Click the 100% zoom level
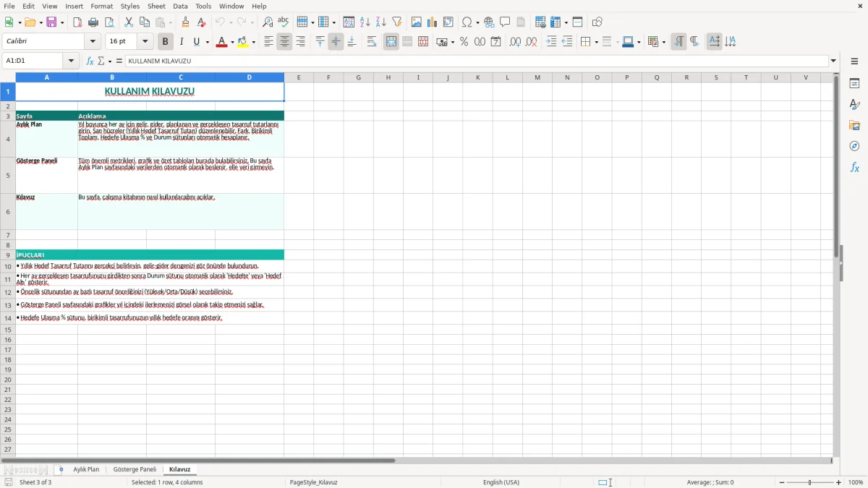The image size is (868, 488). (856, 482)
